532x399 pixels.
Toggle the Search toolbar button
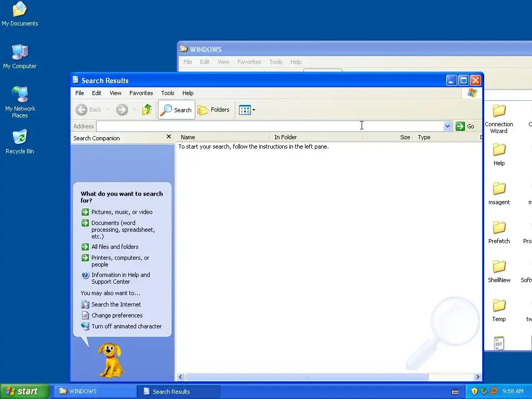click(177, 110)
